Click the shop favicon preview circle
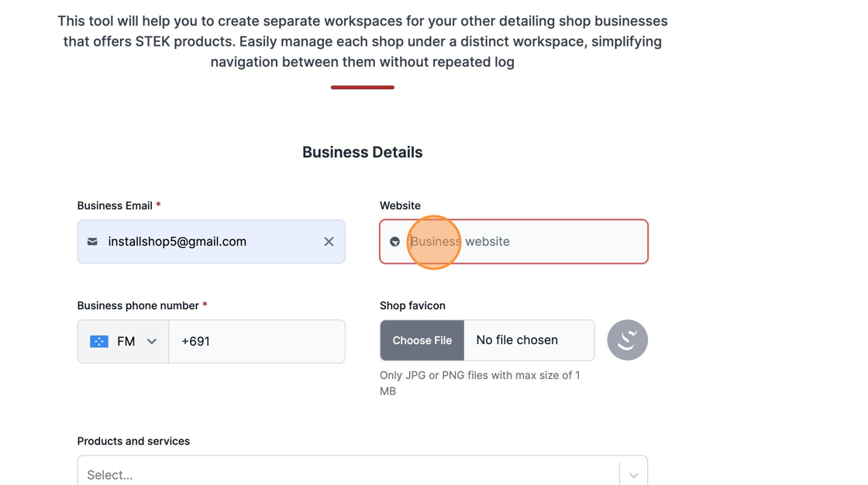 tap(627, 340)
